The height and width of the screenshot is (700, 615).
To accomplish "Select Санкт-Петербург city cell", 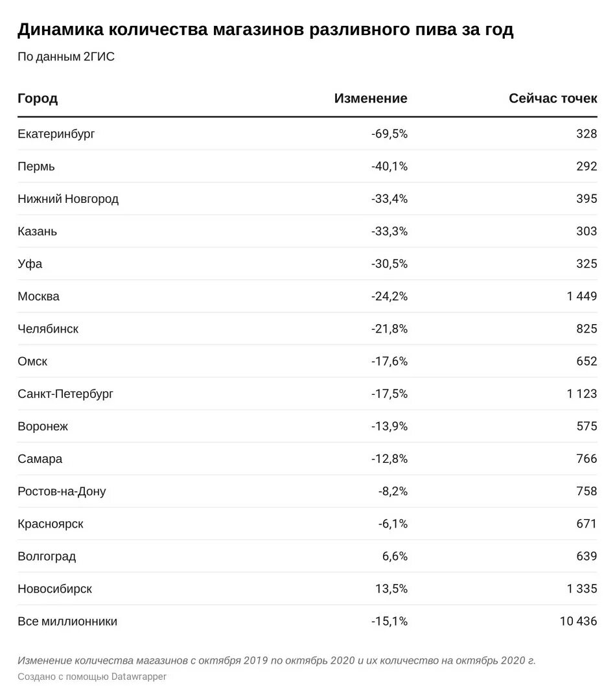I will pos(65,394).
